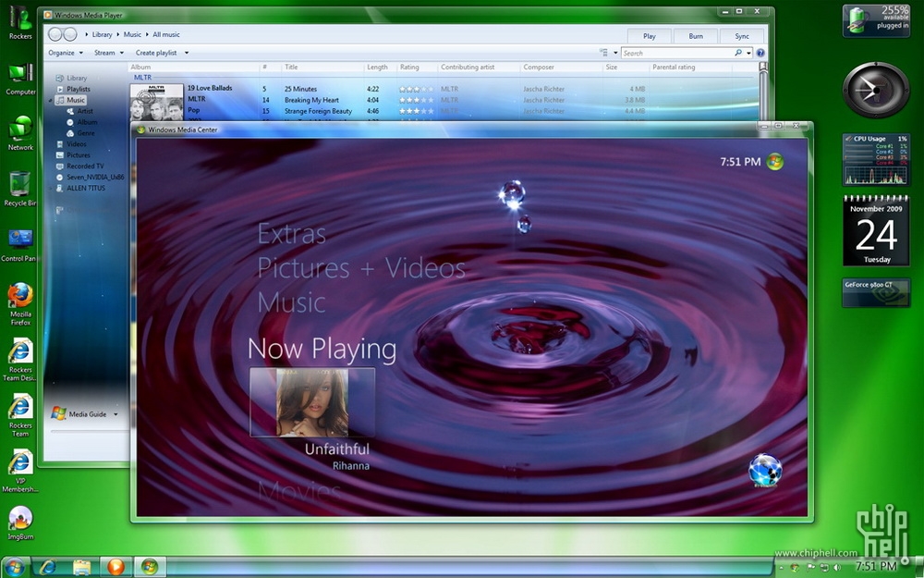The width and height of the screenshot is (924, 578).
Task: Select Pictures + Videos in Media Center
Action: [361, 268]
